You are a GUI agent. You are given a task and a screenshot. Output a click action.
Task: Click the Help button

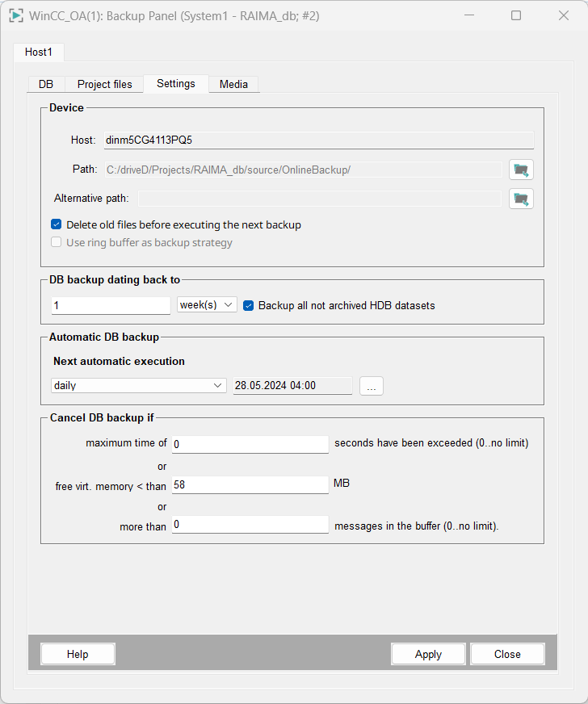78,654
